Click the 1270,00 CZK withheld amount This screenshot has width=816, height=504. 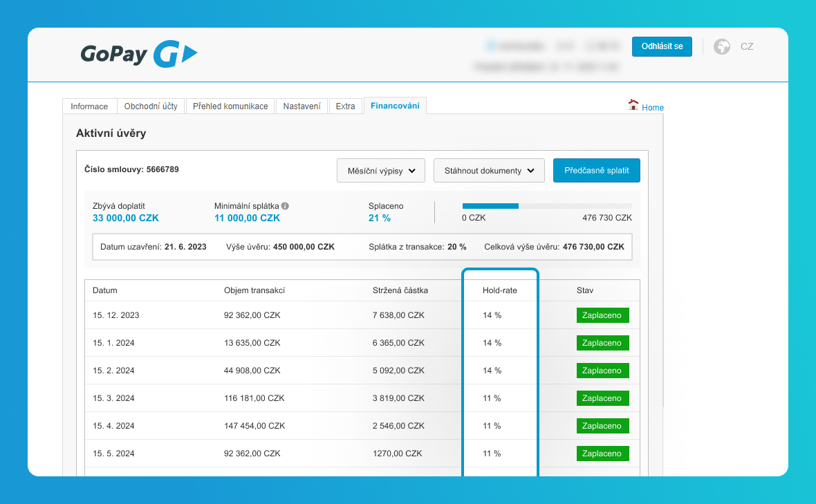398,453
